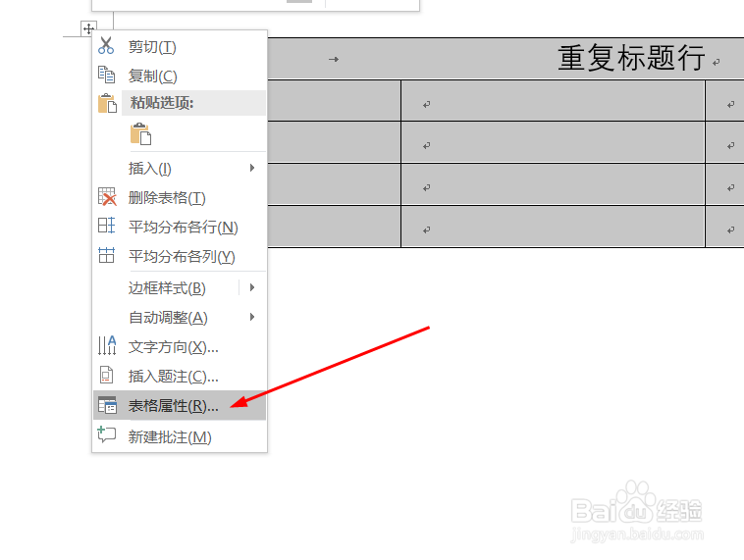744x560 pixels.
Task: Open the 插入(I) submenu entry
Action: [x=180, y=169]
